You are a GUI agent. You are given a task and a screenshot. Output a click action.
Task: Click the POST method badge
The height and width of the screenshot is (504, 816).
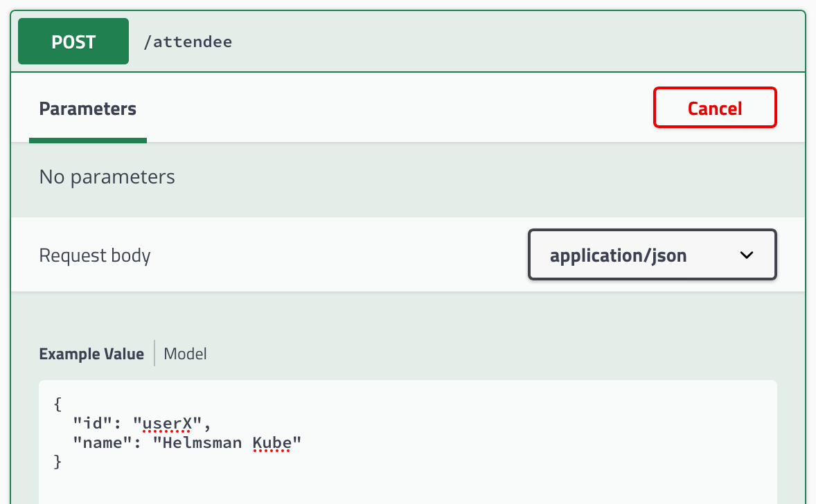(x=73, y=41)
